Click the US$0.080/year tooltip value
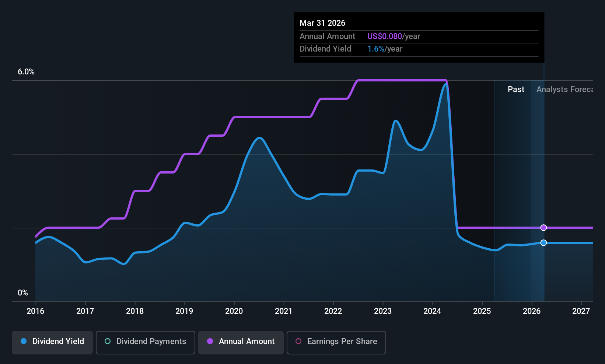 click(394, 36)
